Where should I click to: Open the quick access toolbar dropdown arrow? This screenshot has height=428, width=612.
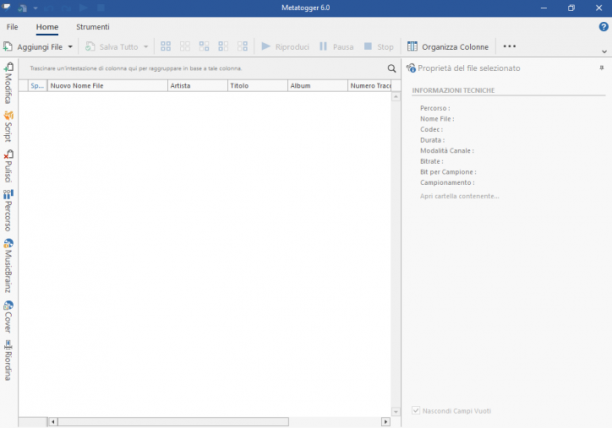click(x=35, y=8)
